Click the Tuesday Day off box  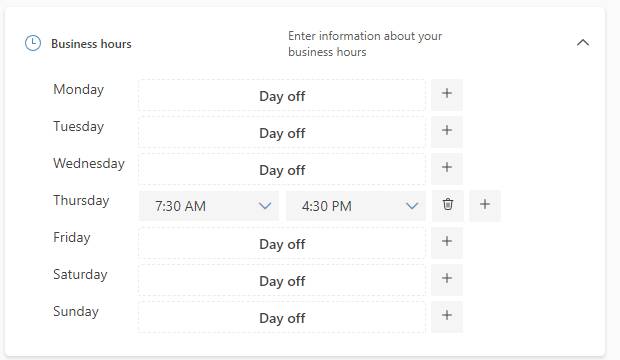282,132
